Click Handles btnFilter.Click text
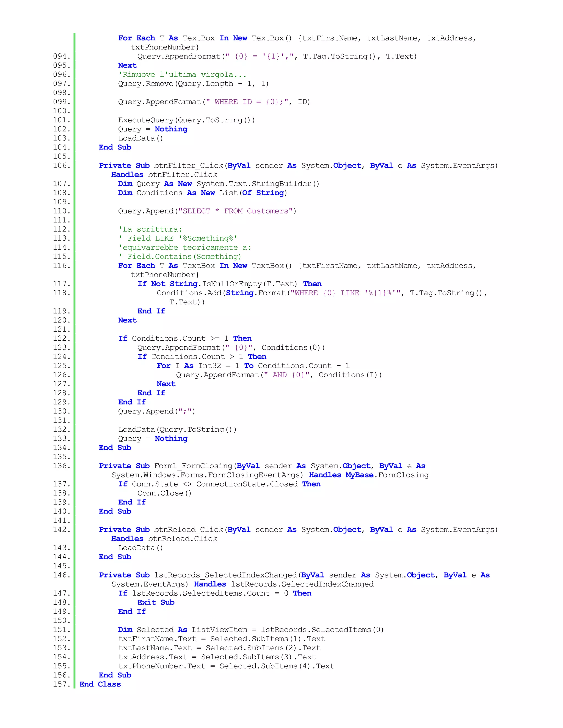This screenshot has height=728, width=563. pos(164,175)
